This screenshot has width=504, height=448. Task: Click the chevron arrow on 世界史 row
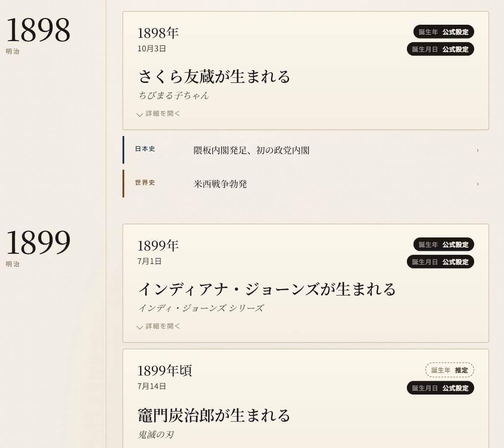click(478, 184)
